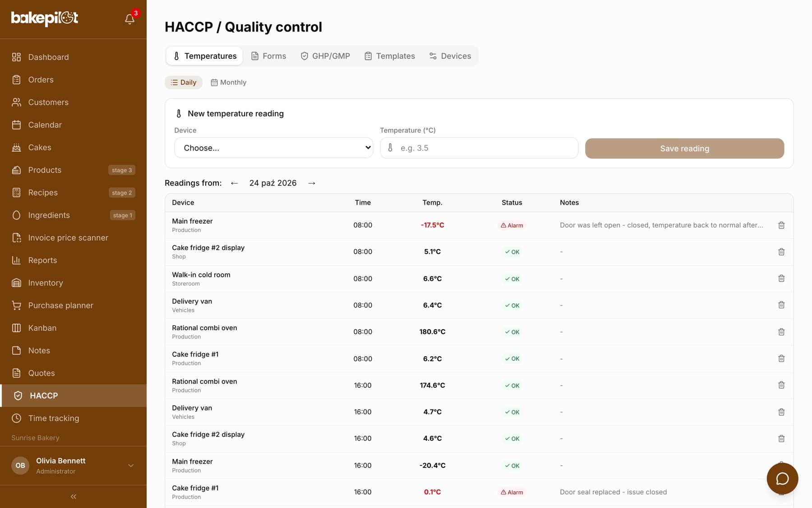
Task: Click the Temperature input field
Action: click(x=479, y=148)
